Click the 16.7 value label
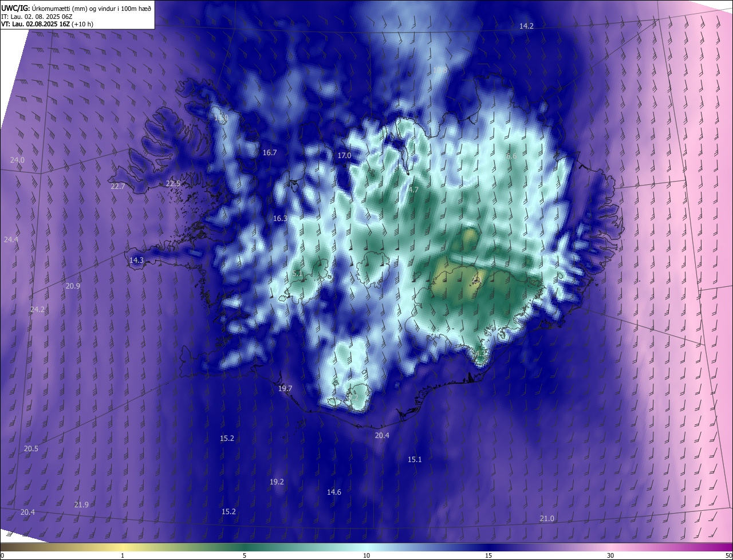The height and width of the screenshot is (560, 733). point(270,153)
